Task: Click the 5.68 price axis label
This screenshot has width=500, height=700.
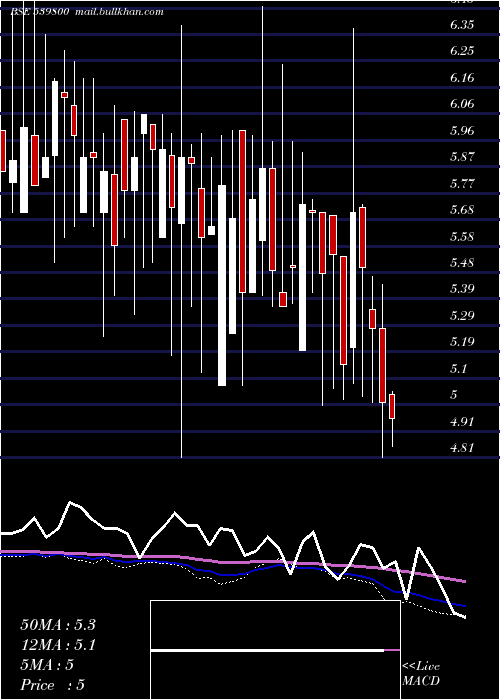Action: (x=462, y=210)
